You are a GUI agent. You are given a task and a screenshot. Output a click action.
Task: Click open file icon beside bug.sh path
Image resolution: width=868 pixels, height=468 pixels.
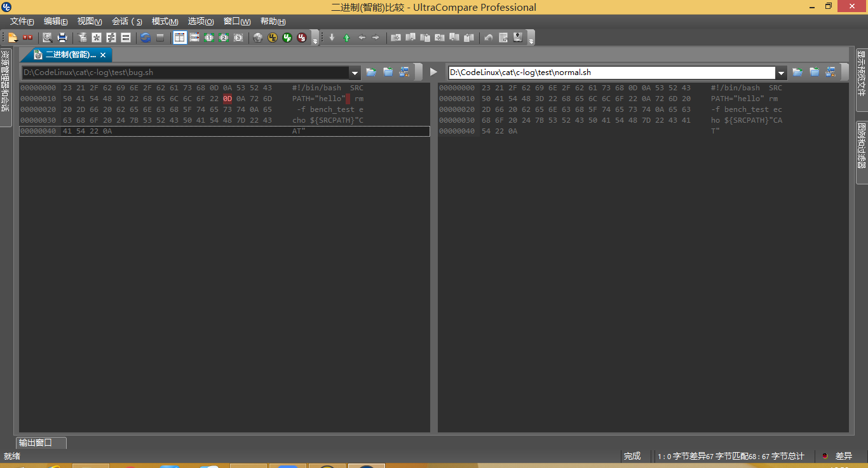(x=371, y=72)
